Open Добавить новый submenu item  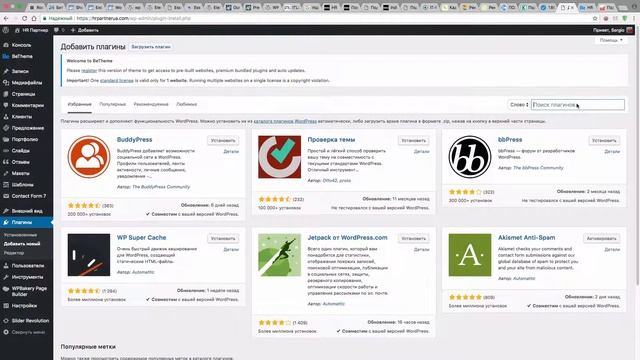22,244
